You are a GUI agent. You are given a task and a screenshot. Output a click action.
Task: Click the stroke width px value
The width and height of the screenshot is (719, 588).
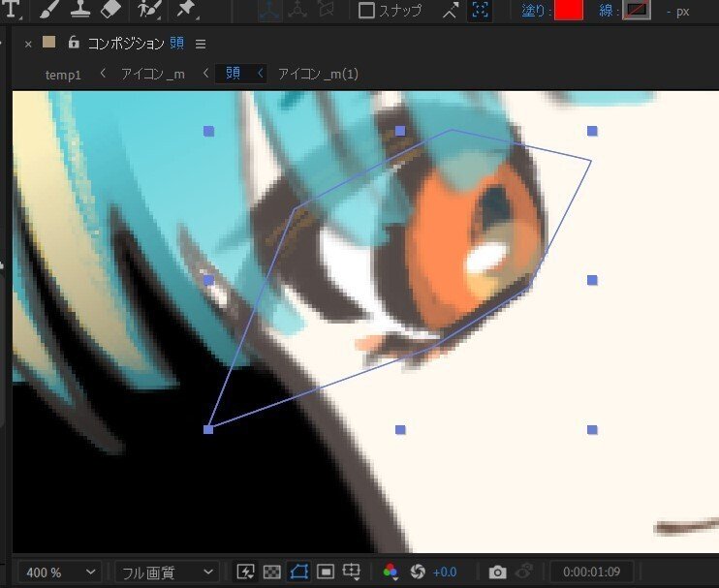coord(677,12)
